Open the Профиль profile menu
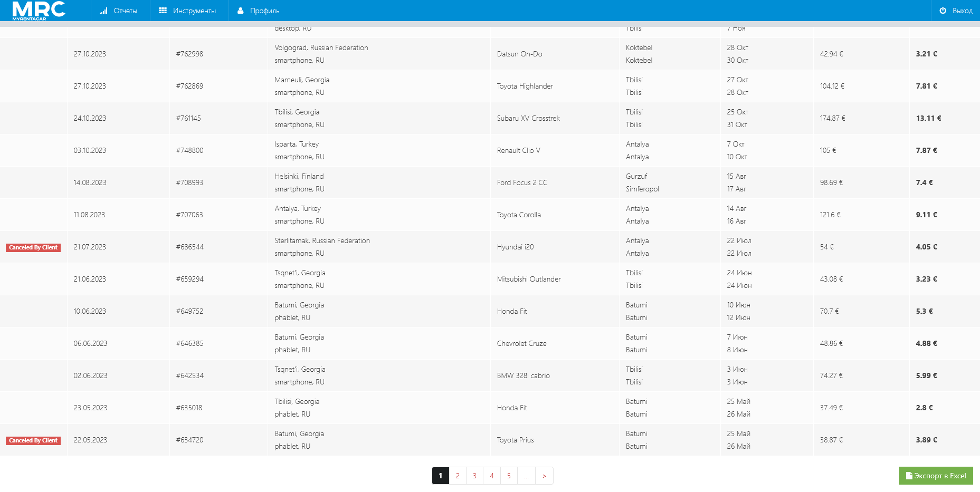 tap(259, 11)
